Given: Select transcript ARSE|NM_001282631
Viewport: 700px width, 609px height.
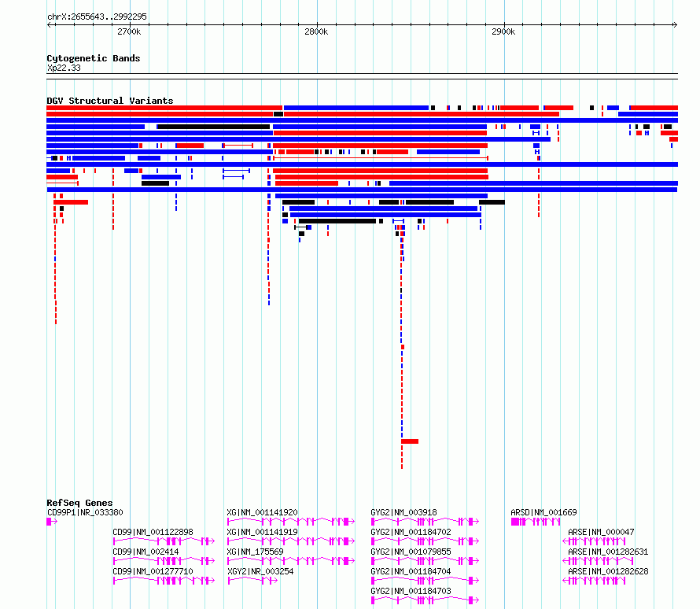Looking at the screenshot, I should point(608,552).
